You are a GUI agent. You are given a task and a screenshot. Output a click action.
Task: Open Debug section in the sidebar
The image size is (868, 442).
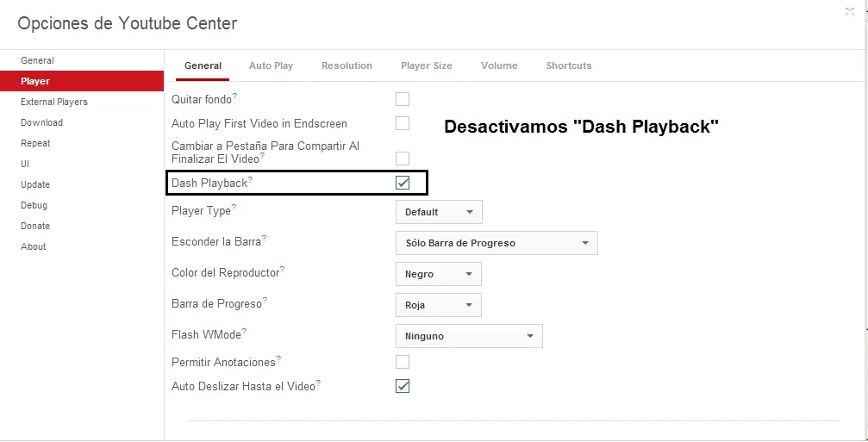[82, 205]
